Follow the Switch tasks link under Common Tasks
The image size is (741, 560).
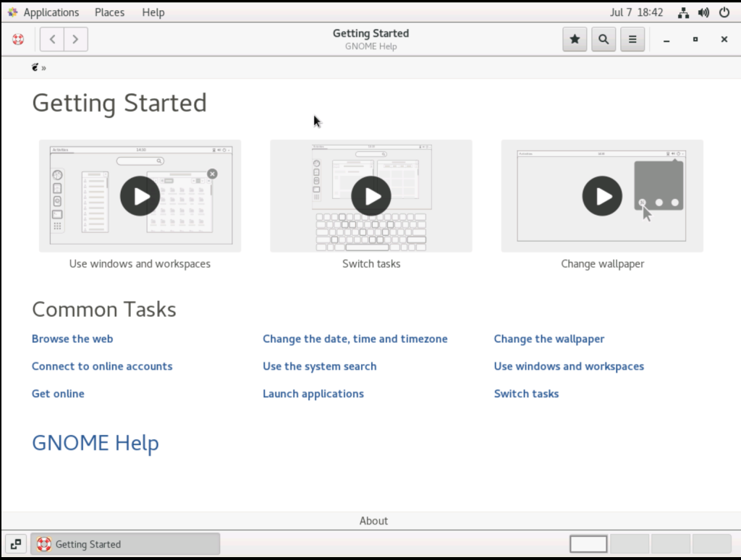tap(527, 394)
